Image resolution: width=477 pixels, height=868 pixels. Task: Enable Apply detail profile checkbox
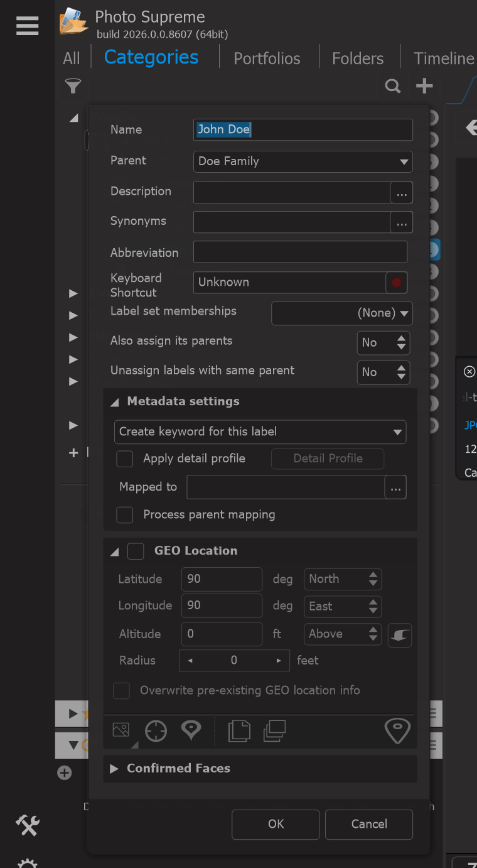click(x=125, y=458)
